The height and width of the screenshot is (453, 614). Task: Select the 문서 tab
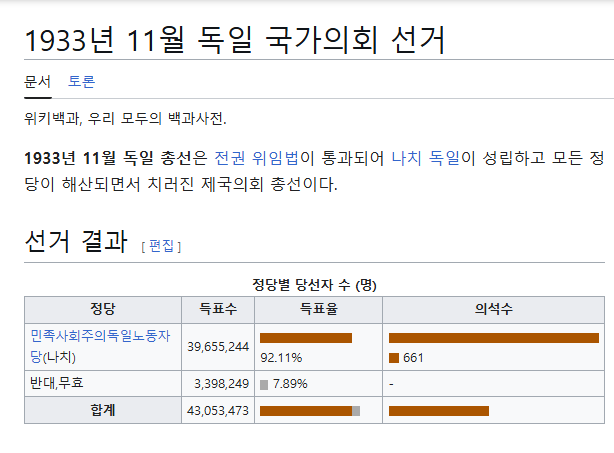click(x=37, y=82)
